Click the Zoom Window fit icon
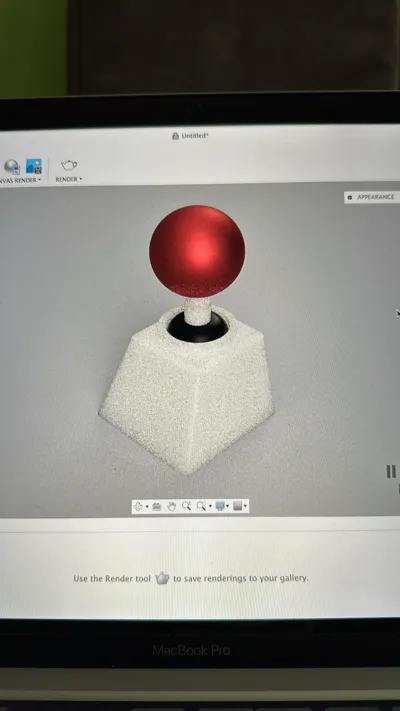Screen dimensions: 400x711 coord(201,506)
